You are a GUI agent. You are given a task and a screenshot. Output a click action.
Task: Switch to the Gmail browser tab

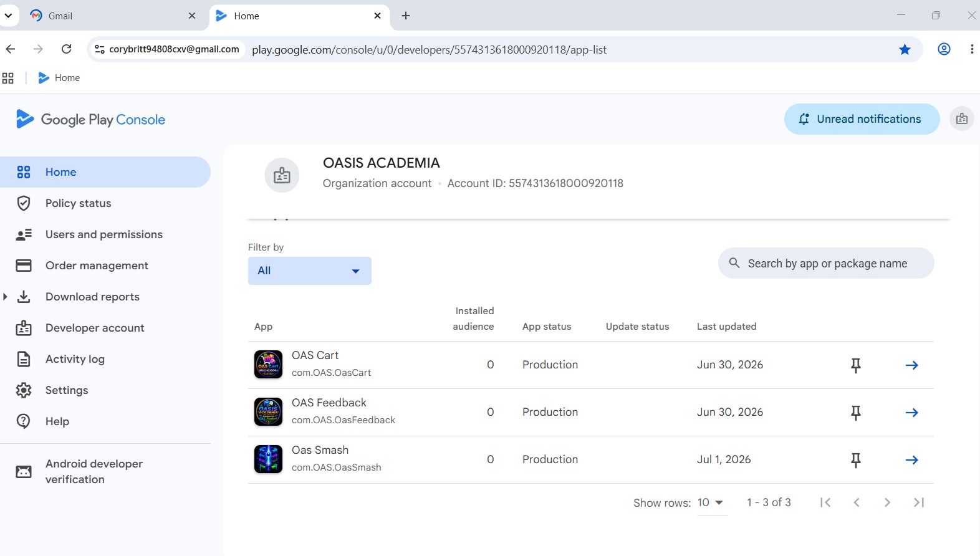point(112,16)
